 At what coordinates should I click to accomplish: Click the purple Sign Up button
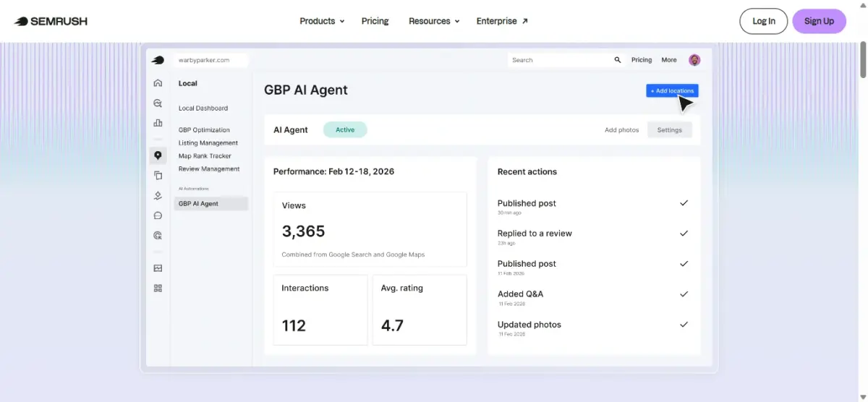coord(819,21)
